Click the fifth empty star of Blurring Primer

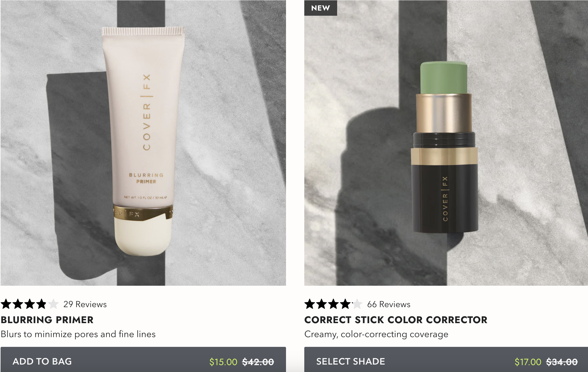[53, 304]
